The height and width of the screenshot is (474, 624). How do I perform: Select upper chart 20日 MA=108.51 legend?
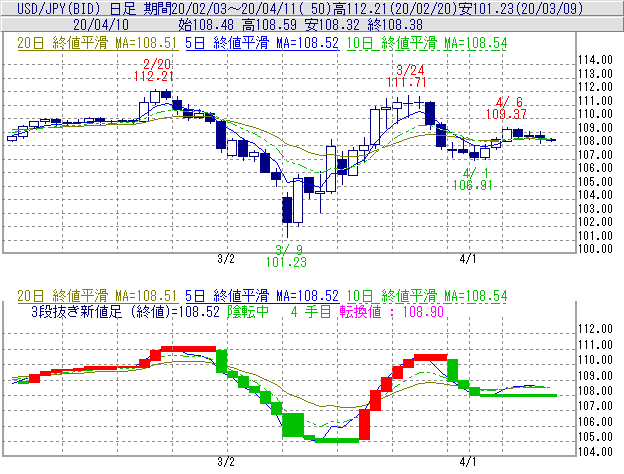[x=97, y=43]
